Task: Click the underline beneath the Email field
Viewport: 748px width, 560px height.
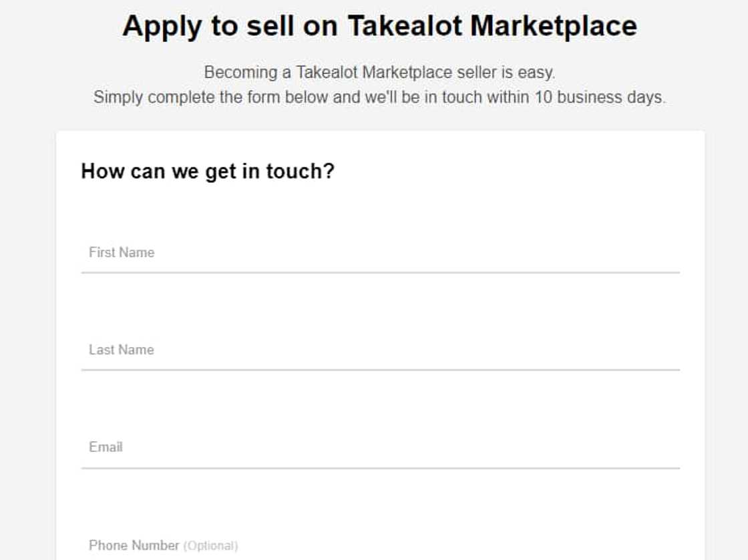Action: (x=380, y=468)
